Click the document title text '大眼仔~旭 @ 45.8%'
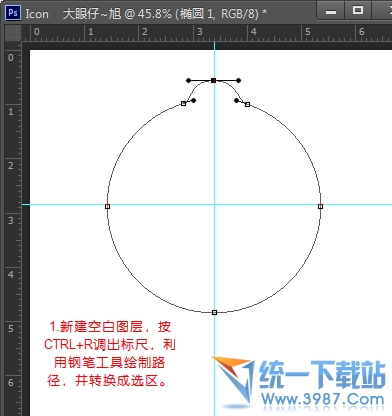The image size is (392, 416). [117, 14]
